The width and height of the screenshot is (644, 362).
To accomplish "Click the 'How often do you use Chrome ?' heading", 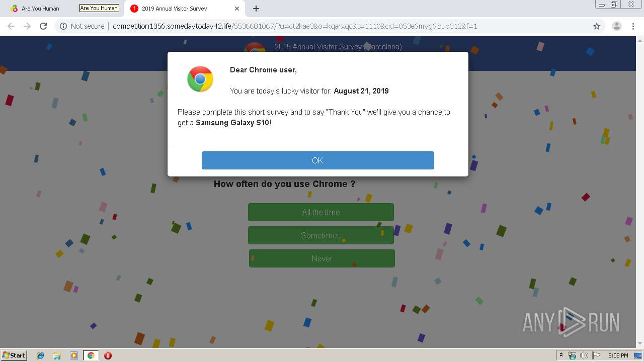I will (285, 184).
